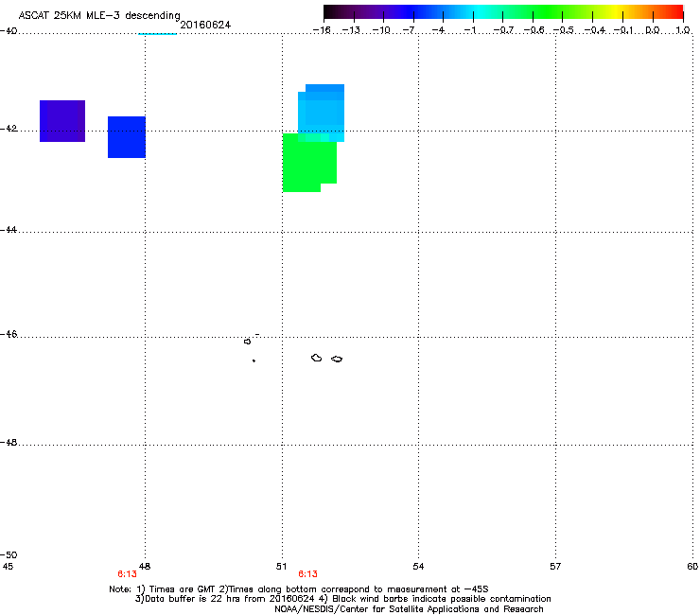The image size is (700, 615).
Task: Click the red time 6:13 near longitude 48
Action: (x=128, y=574)
